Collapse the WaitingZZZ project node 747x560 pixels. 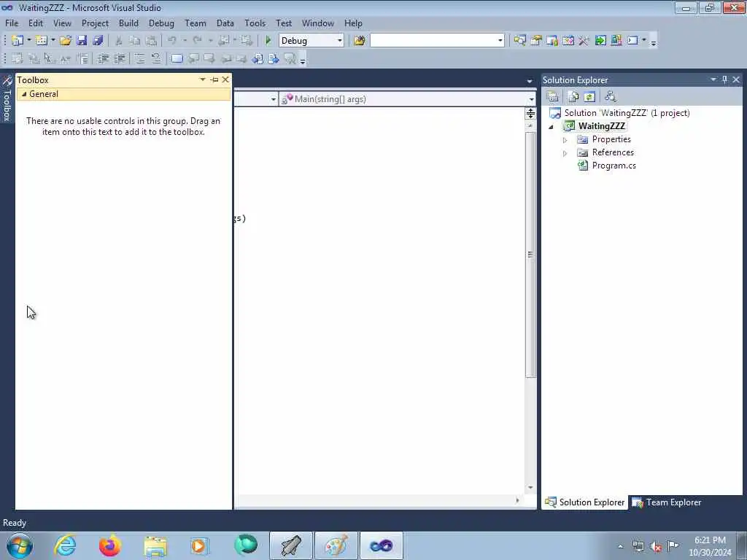coord(551,127)
